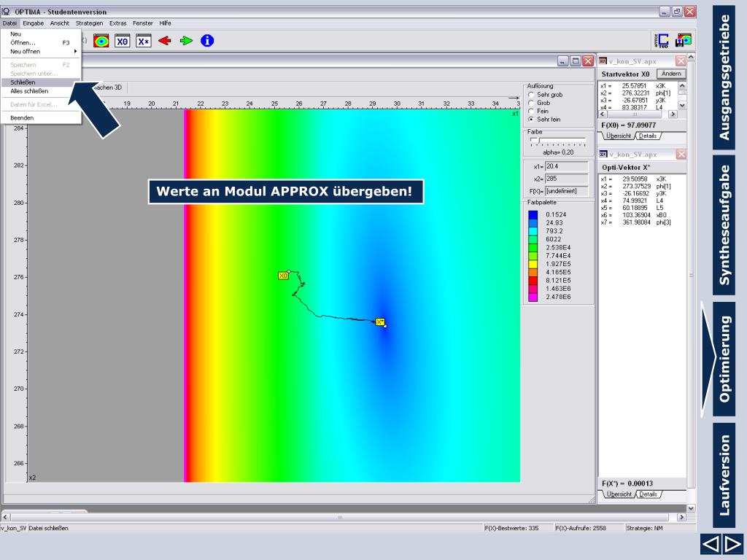Open the Fenster menu
Image resolution: width=747 pixels, height=560 pixels.
(x=143, y=23)
